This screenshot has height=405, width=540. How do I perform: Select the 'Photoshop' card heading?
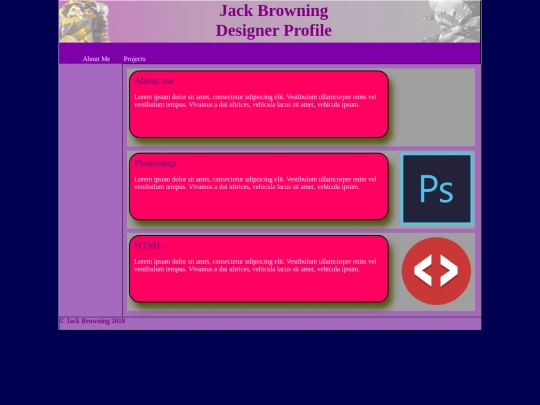tap(155, 163)
